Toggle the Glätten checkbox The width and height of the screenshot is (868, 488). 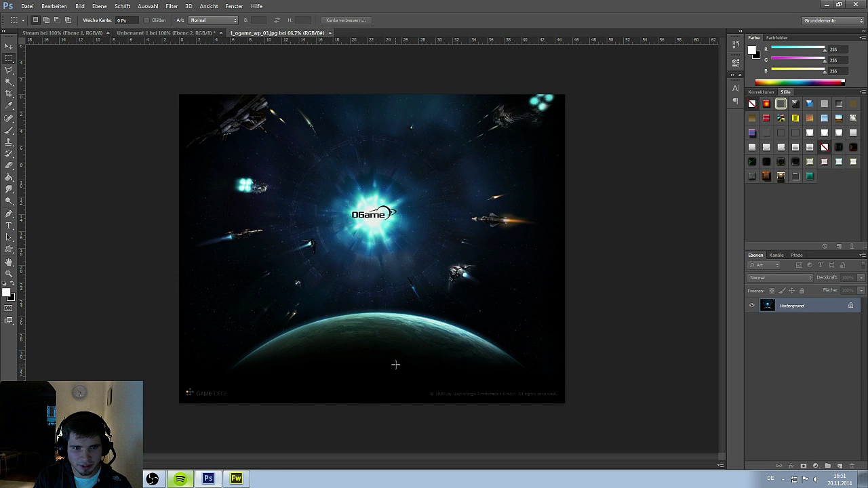[146, 20]
